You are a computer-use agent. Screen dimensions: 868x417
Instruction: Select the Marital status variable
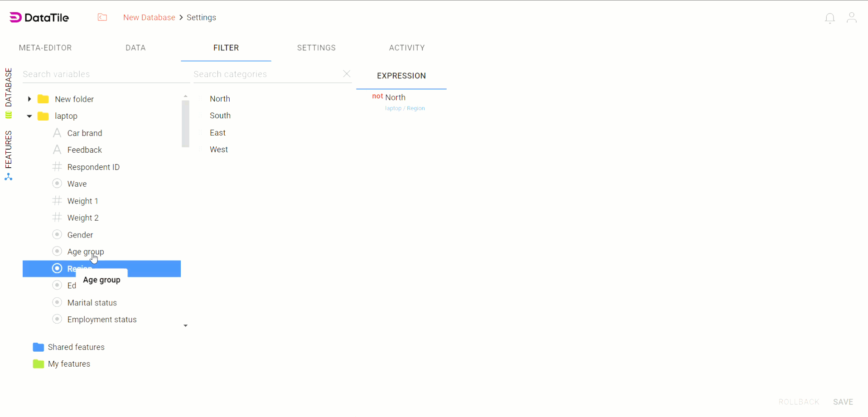(92, 303)
